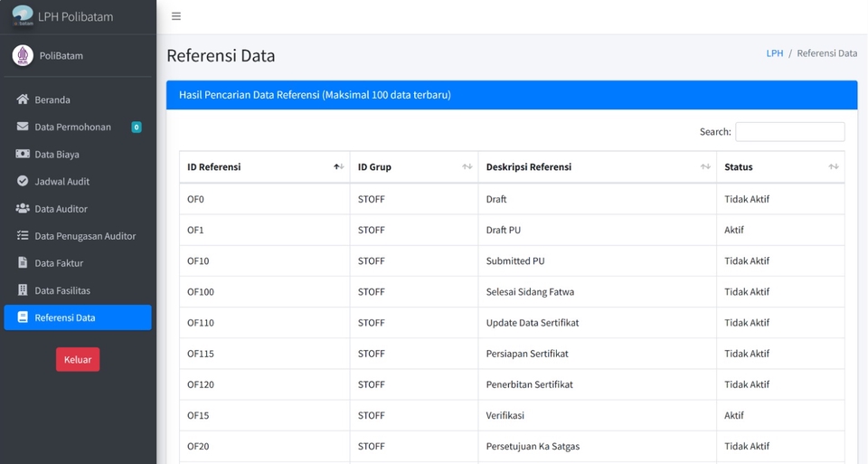The image size is (868, 464).
Task: Click the Persetujuan Ka Satgas cell
Action: click(x=598, y=446)
